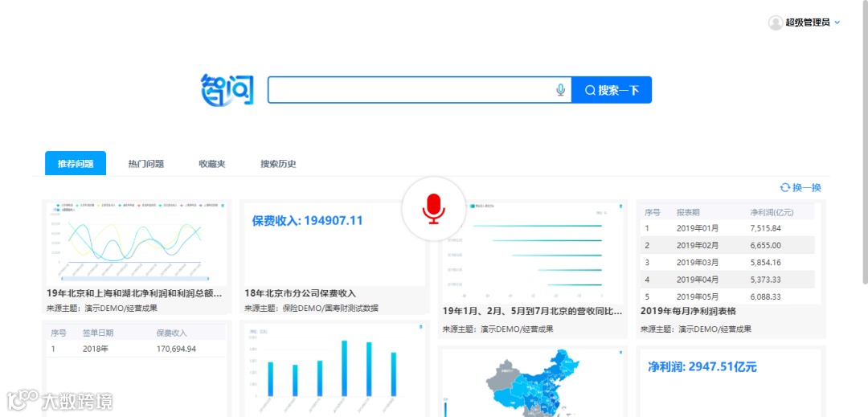Click the 签单日期 column header
This screenshot has width=868, height=417.
99,333
